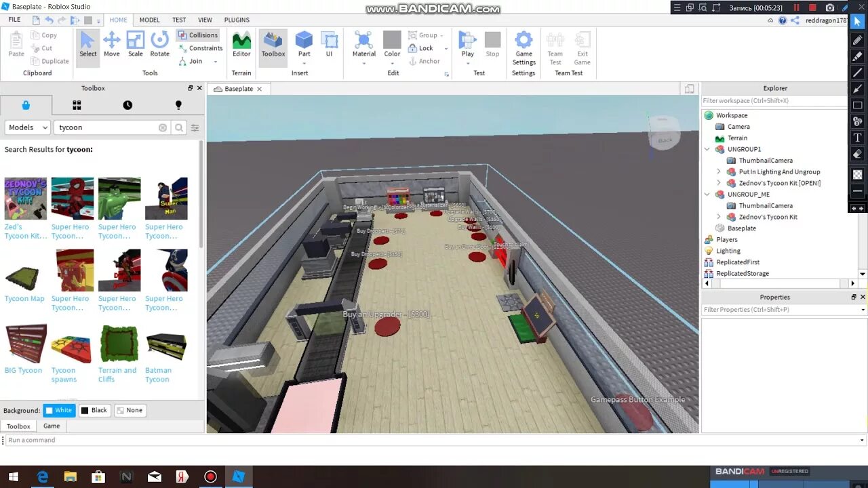This screenshot has width=868, height=488.
Task: Open the toolbox Creations lightbulb tab
Action: [x=178, y=105]
